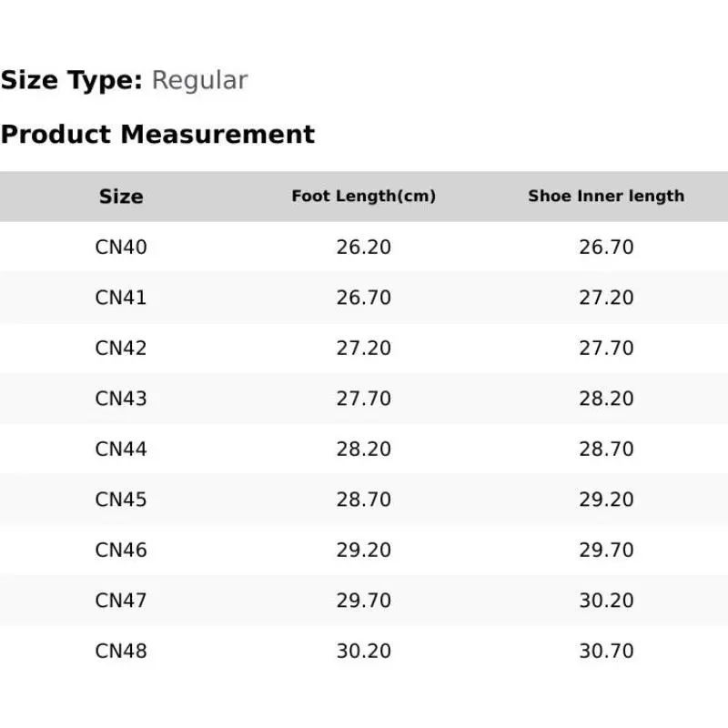Click the Shoe Inner length column header
This screenshot has width=728, height=728.
pyautogui.click(x=606, y=197)
